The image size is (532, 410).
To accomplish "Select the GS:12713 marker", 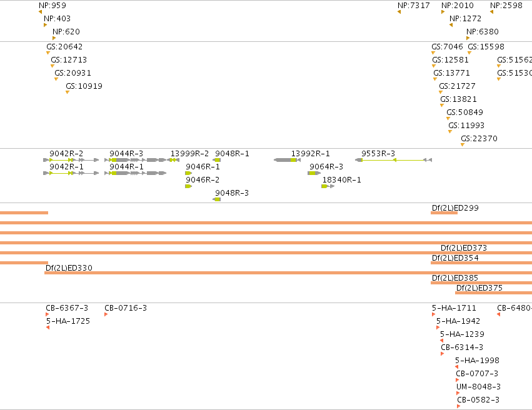I will click(x=53, y=66).
